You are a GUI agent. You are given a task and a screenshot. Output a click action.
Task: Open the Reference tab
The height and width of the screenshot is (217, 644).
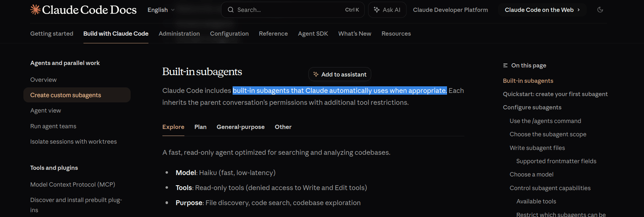coord(273,34)
